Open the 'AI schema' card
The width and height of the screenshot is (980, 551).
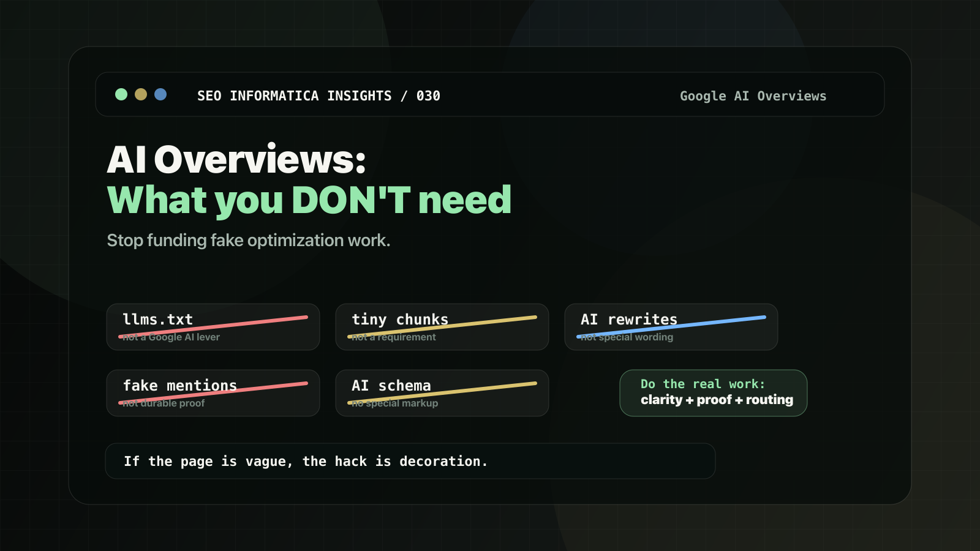pyautogui.click(x=442, y=393)
